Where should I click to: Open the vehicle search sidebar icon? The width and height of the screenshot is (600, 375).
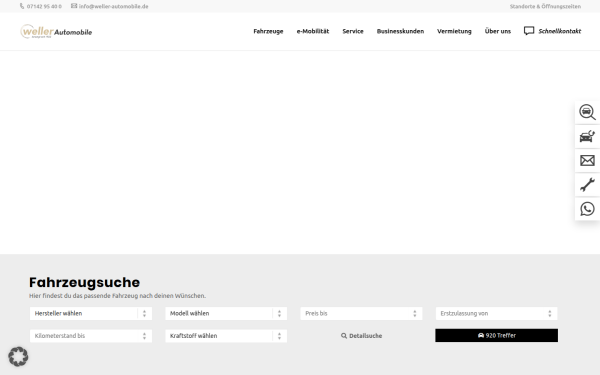[x=587, y=112]
